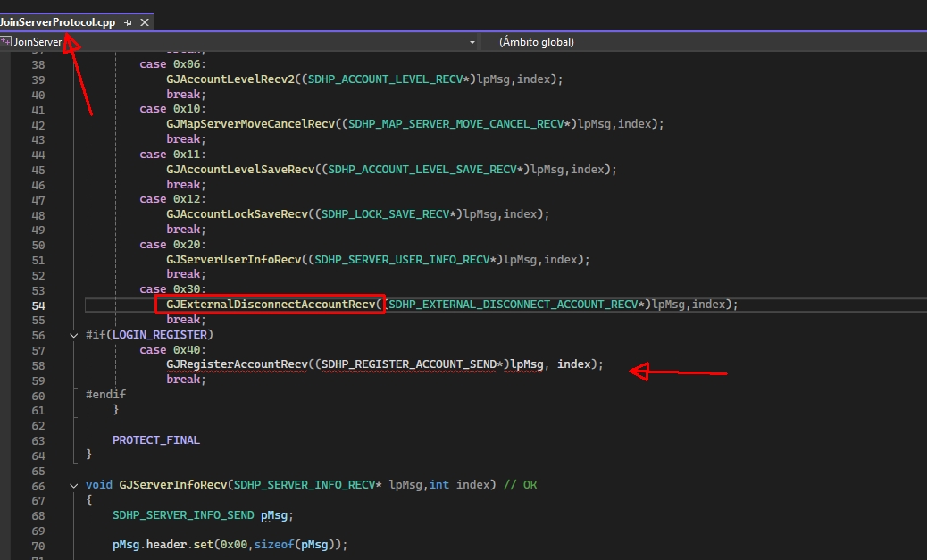This screenshot has width=927, height=560.
Task: Click the PROTECT_FINAL macro
Action: (x=156, y=440)
